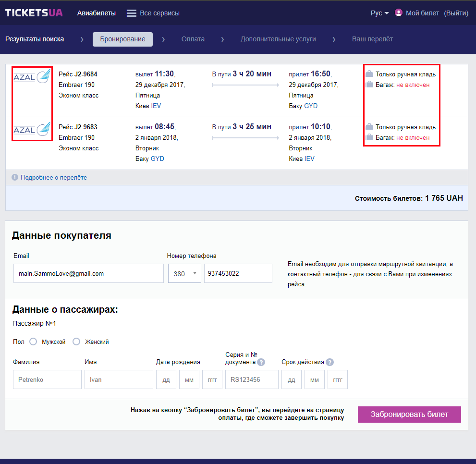
Task: Click the Выйти logout link
Action: pyautogui.click(x=456, y=13)
